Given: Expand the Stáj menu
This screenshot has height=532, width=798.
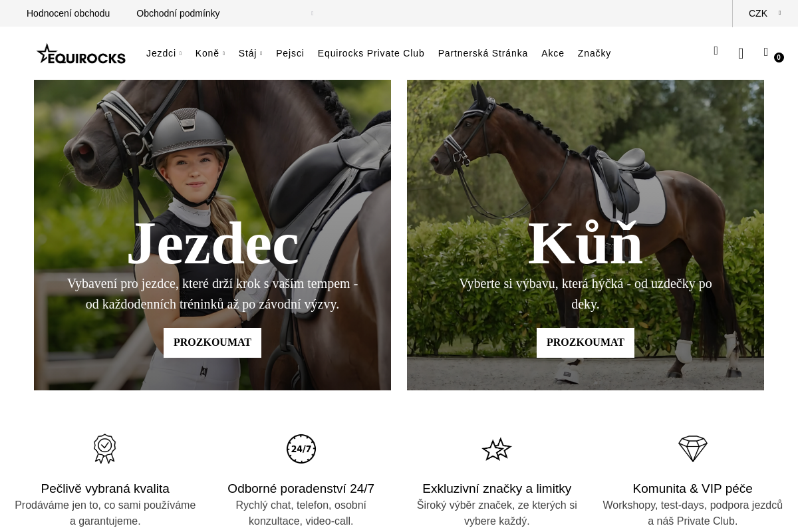Looking at the screenshot, I should point(250,53).
